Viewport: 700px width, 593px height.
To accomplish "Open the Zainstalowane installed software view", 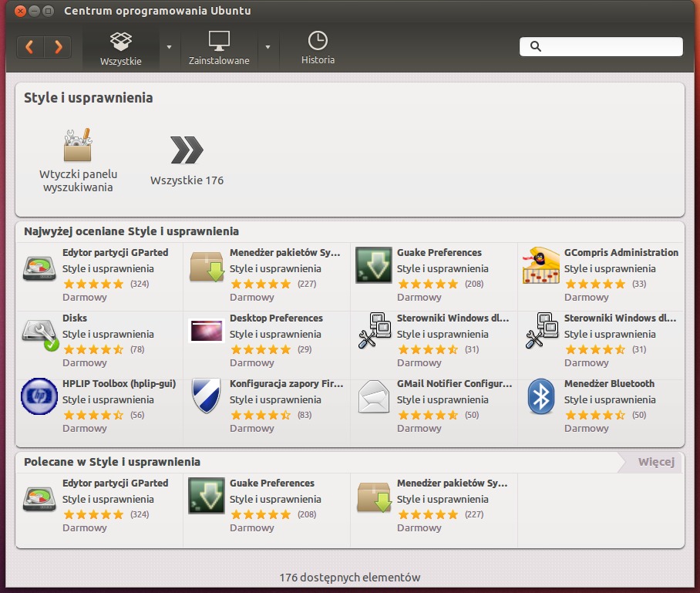I will 219,49.
